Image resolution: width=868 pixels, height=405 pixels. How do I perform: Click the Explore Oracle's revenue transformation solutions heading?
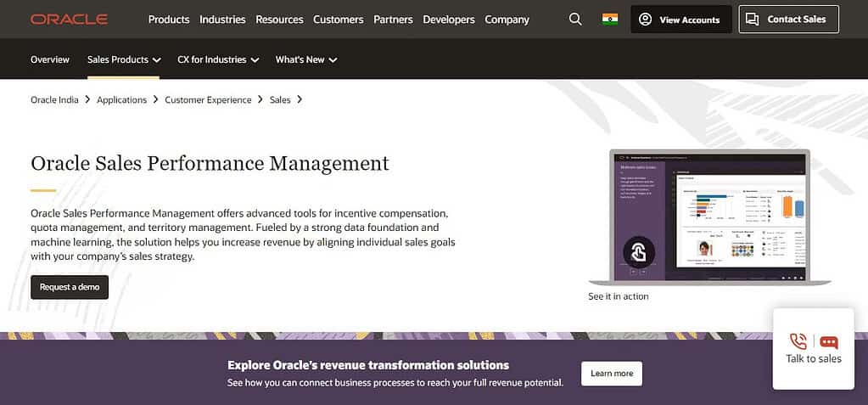pos(368,365)
